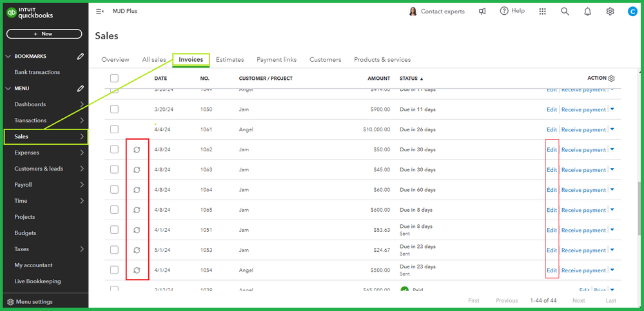644x311 pixels.
Task: Collapse the MENU section chevron
Action: click(x=8, y=88)
